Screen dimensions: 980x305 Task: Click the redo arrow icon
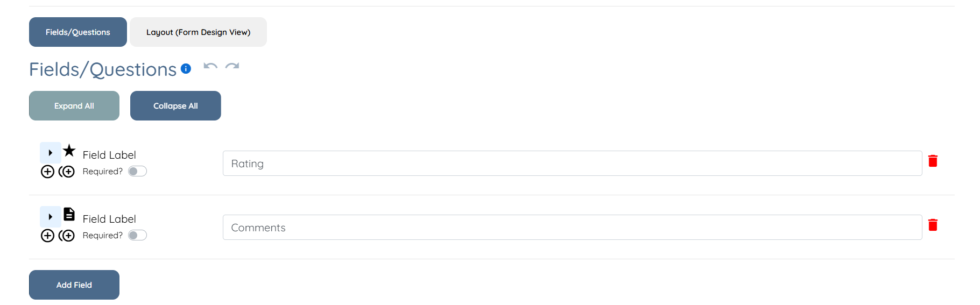(232, 67)
